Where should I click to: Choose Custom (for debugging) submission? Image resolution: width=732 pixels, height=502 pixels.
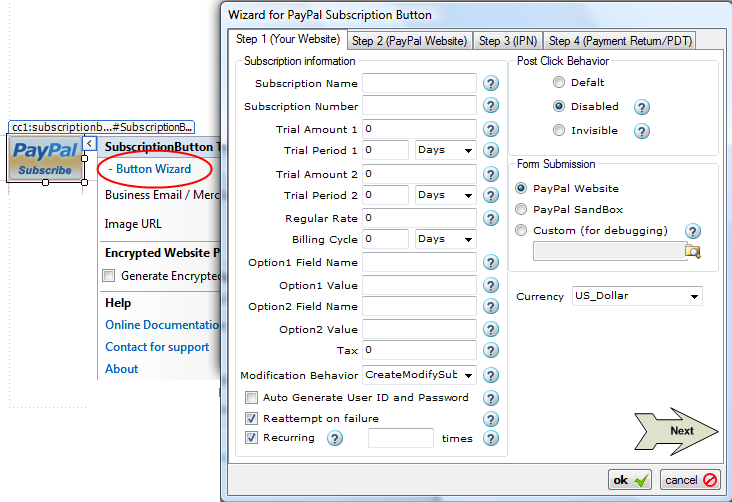click(521, 230)
